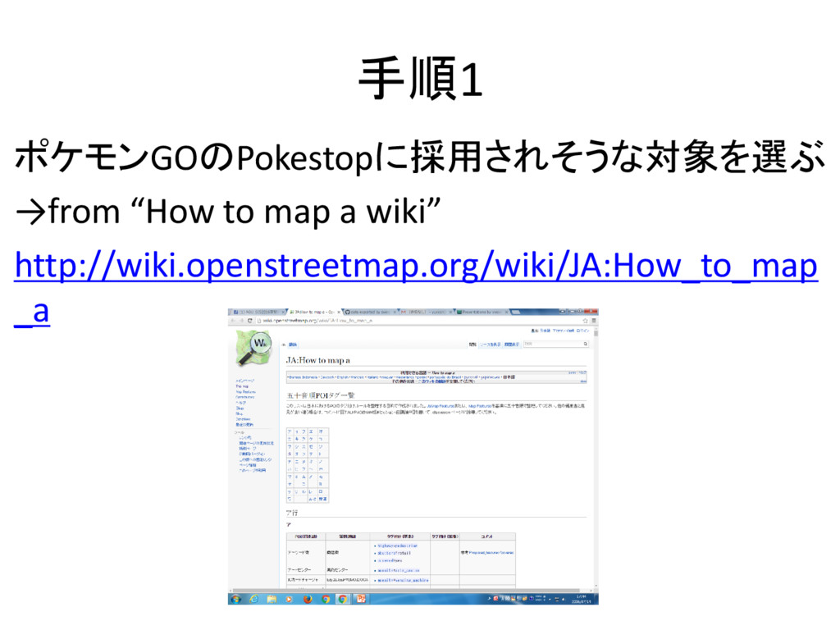
Task: Click the 'English' language link
Action: tap(342, 377)
